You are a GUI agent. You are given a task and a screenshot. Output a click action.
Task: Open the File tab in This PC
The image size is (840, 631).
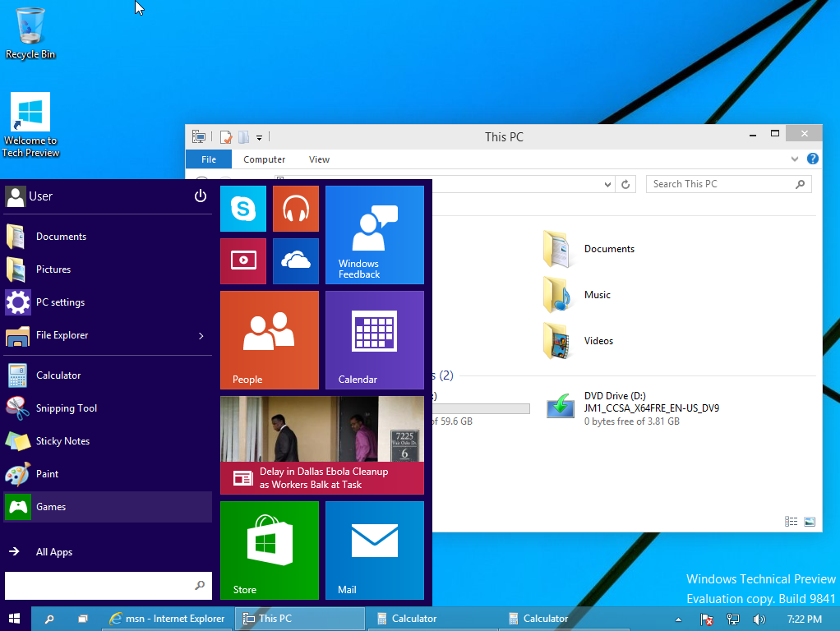pyautogui.click(x=209, y=159)
